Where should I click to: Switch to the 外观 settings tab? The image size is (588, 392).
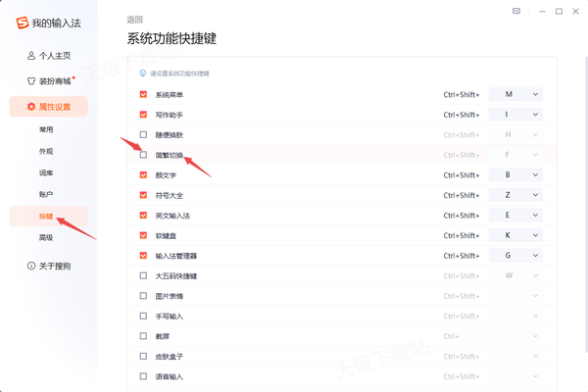click(x=46, y=151)
